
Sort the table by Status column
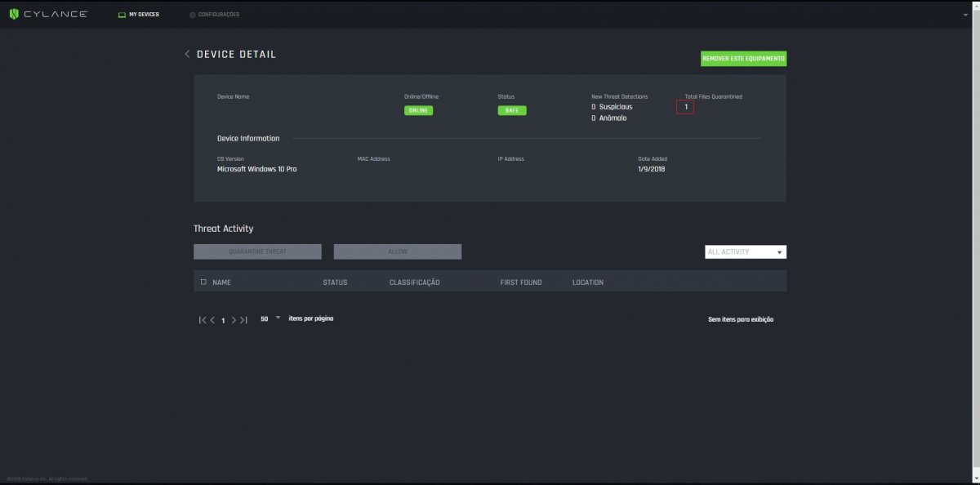click(x=335, y=283)
